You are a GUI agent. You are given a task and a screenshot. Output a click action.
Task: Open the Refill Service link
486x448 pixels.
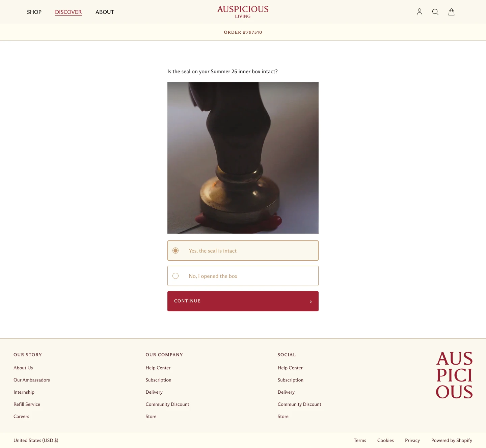point(27,404)
